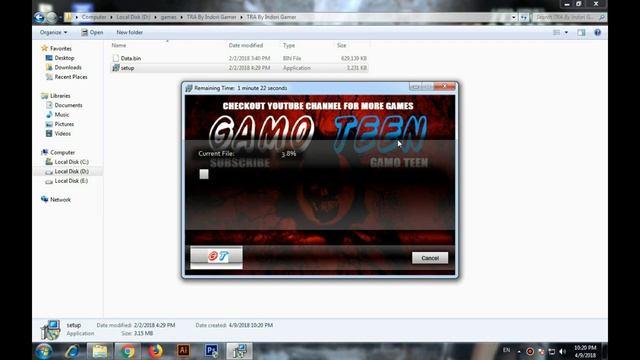This screenshot has height=360, width=640.
Task: Sort by Type column header
Action: point(289,45)
